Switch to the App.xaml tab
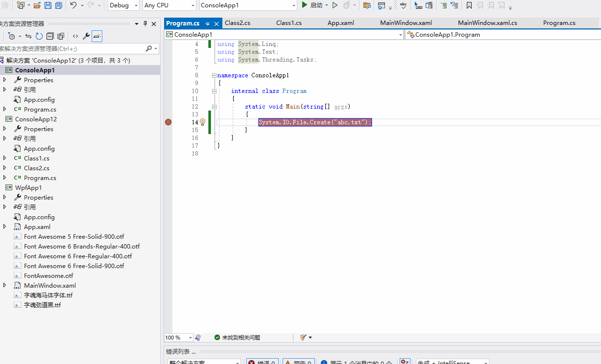The height and width of the screenshot is (364, 601). 341,23
